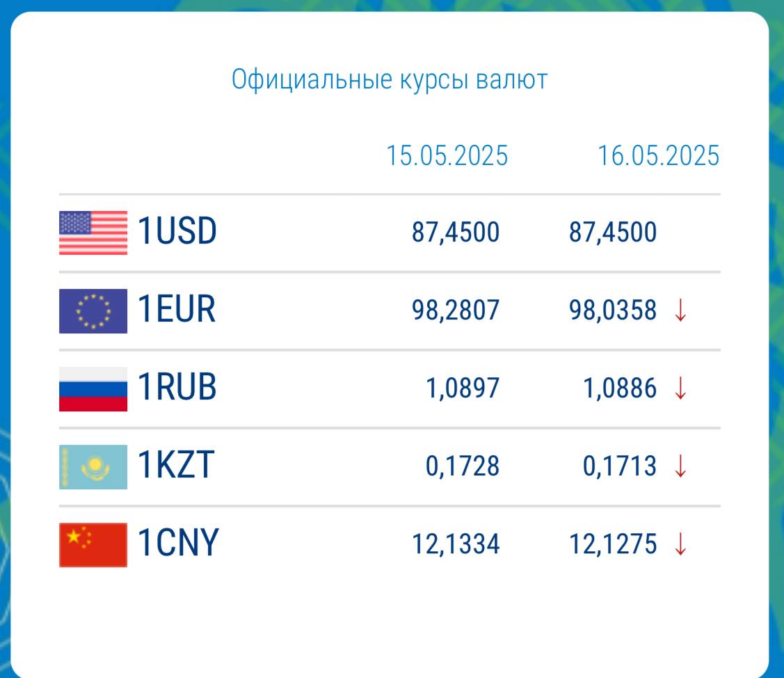Screen dimensions: 784x678
Task: Open the Официальные курсы валют heading link
Action: point(390,80)
